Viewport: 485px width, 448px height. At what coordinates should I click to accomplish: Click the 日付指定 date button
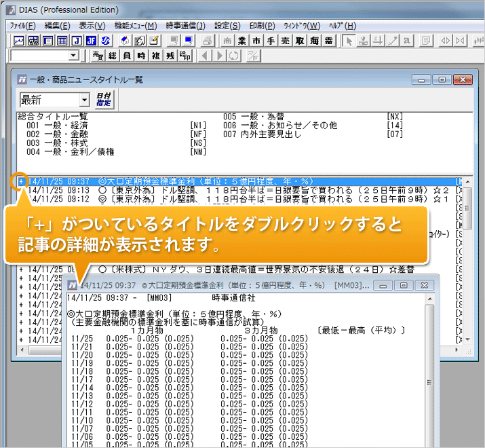tap(104, 100)
